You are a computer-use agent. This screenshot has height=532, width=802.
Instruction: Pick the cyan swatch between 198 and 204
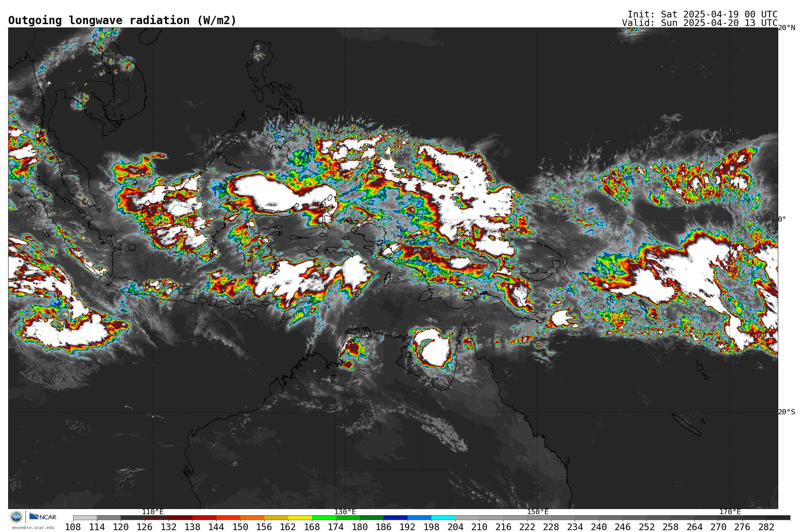coord(443,518)
